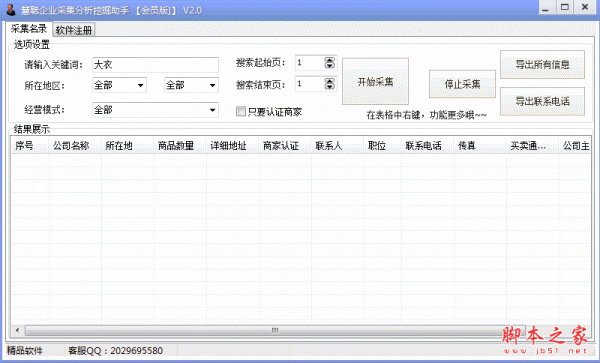This screenshot has width=600, height=363.
Task: Click the 序号 column header
Action: click(x=29, y=145)
